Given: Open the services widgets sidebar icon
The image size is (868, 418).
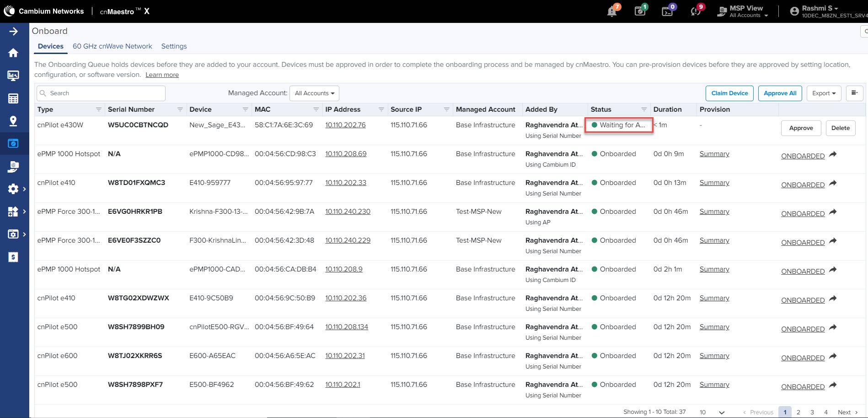Looking at the screenshot, I should (13, 212).
